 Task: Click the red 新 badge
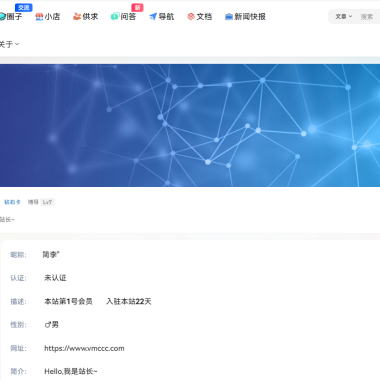pyautogui.click(x=137, y=8)
